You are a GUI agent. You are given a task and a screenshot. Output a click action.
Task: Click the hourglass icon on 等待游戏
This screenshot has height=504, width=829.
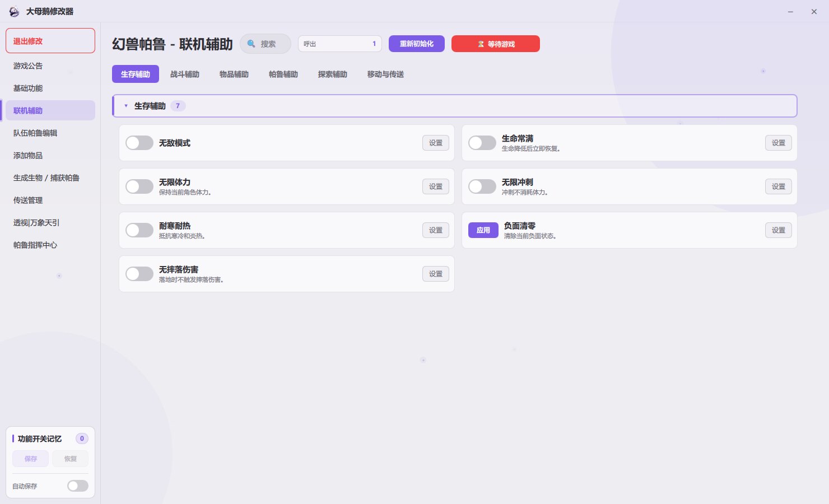pyautogui.click(x=481, y=44)
